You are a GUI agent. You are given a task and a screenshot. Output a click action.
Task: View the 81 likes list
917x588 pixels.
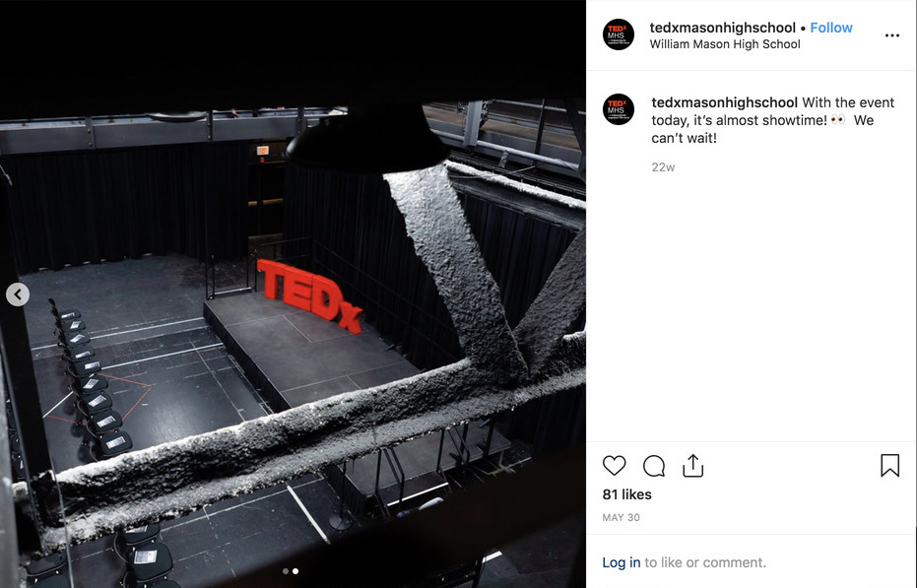click(x=626, y=494)
